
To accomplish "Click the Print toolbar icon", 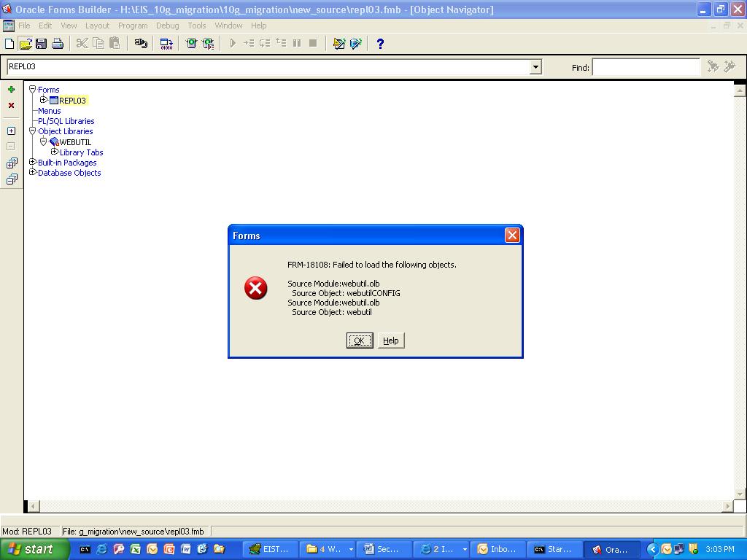I will click(x=57, y=44).
